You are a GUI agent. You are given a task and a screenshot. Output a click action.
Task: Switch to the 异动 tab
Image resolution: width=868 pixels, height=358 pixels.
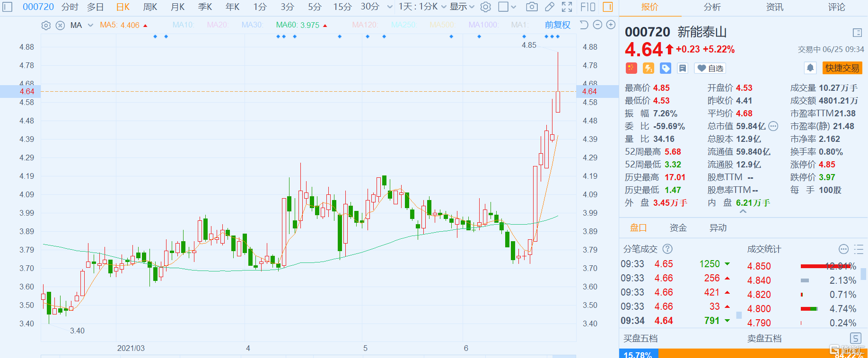(x=718, y=228)
